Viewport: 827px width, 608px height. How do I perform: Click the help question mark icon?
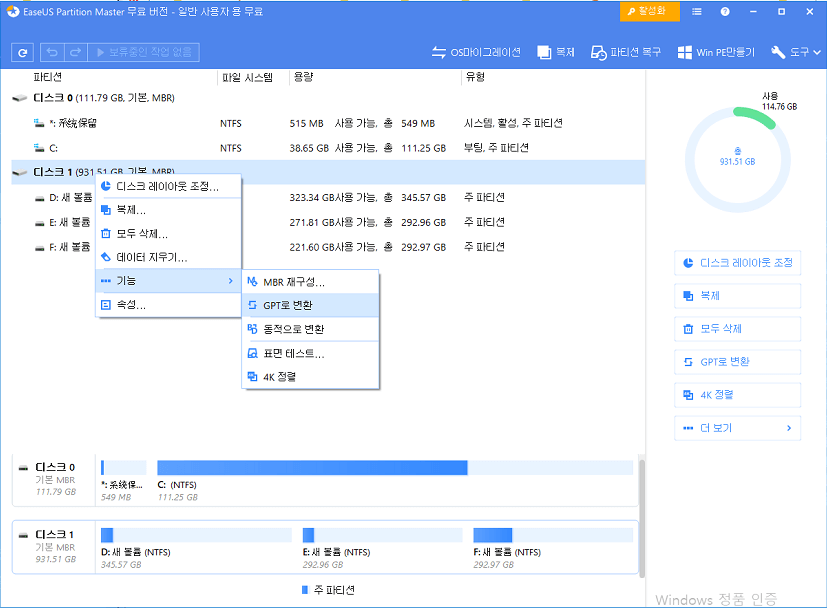pyautogui.click(x=725, y=12)
